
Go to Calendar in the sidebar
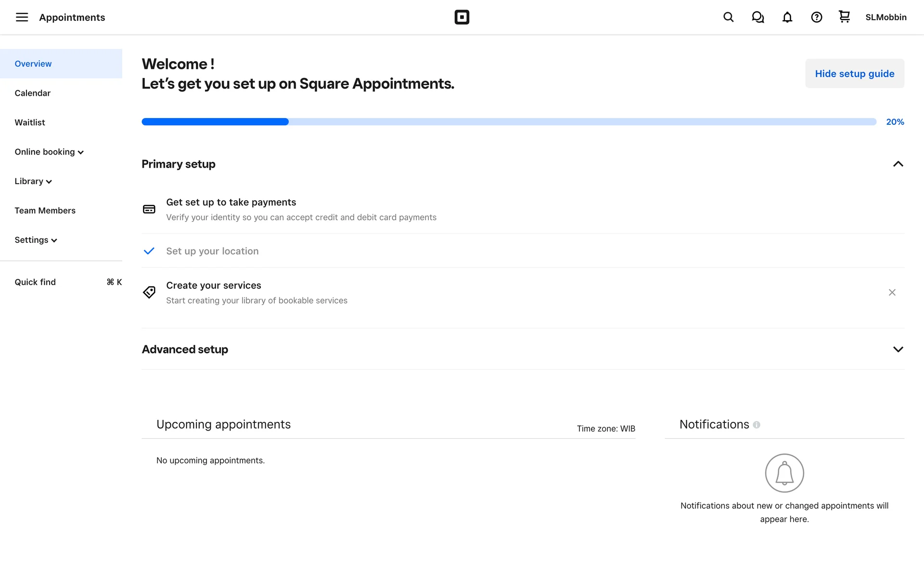click(33, 93)
